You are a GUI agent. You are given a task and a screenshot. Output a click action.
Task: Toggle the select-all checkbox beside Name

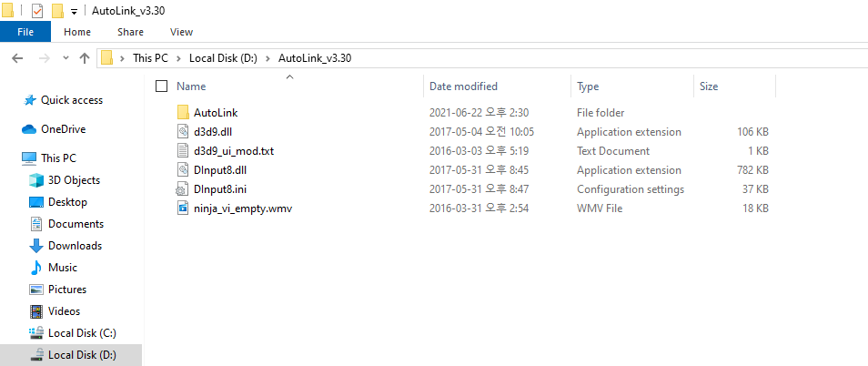point(162,86)
